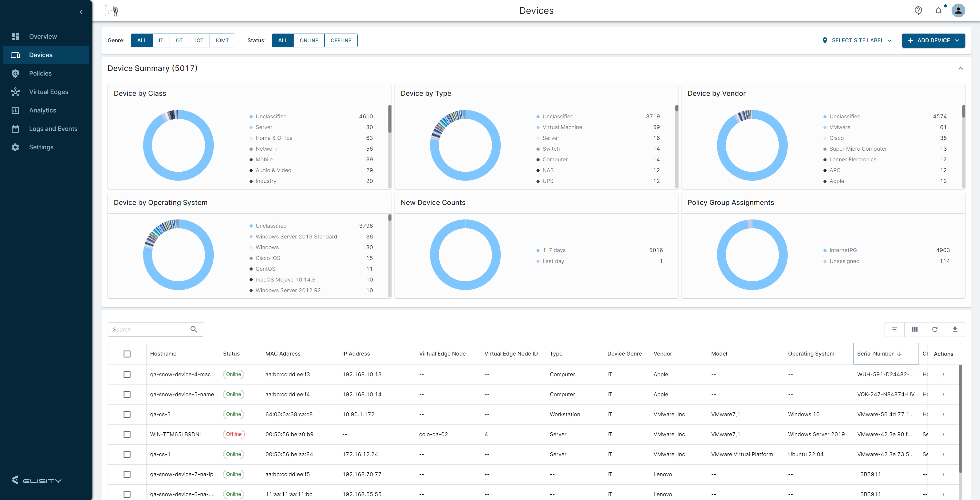
Task: Open the Select Site Label dropdown
Action: (857, 40)
